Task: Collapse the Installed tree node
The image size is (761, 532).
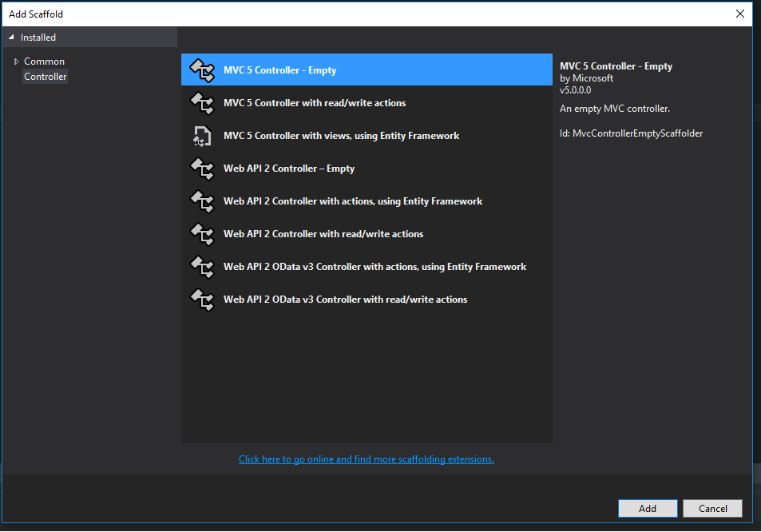Action: pos(10,37)
